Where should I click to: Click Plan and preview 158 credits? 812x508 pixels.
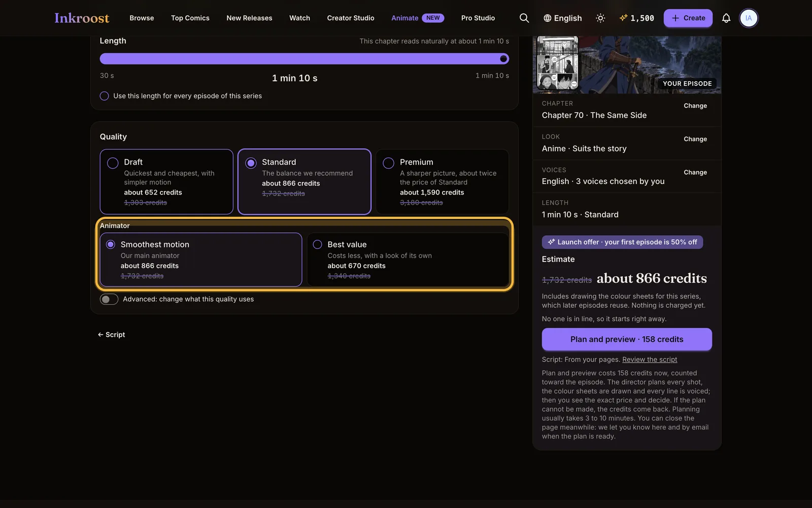pos(627,339)
